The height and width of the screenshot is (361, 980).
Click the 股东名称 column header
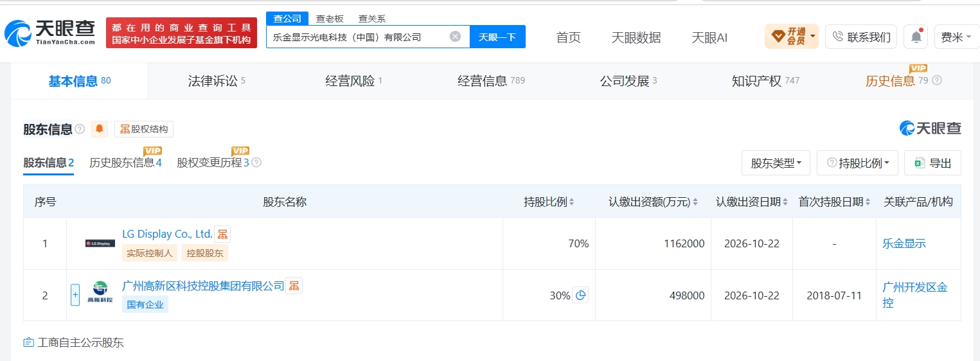(x=285, y=202)
